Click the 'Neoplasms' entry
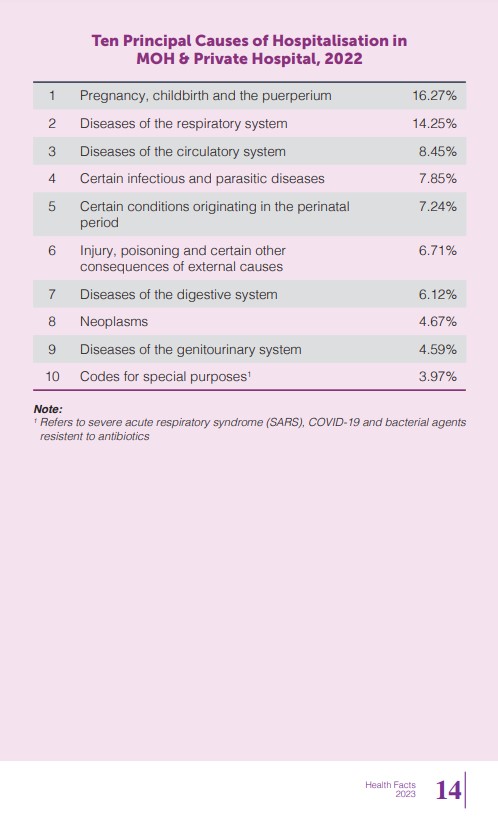This screenshot has width=498, height=818. [114, 321]
